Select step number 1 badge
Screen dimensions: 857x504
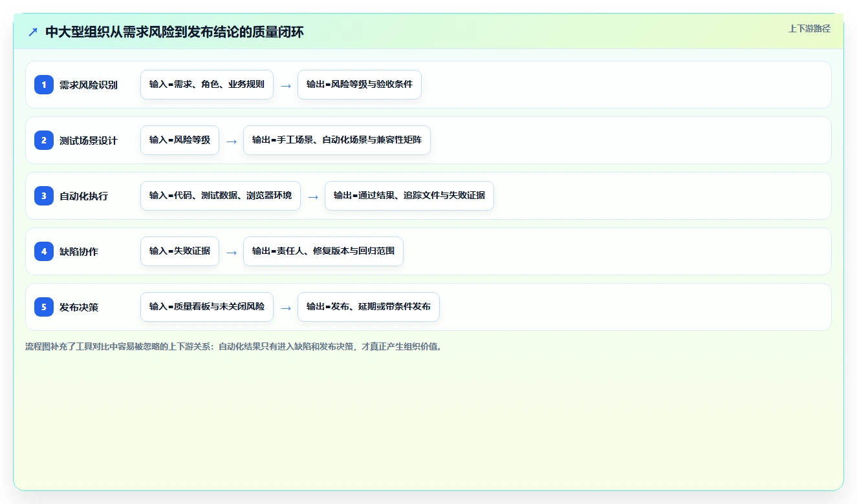(44, 84)
